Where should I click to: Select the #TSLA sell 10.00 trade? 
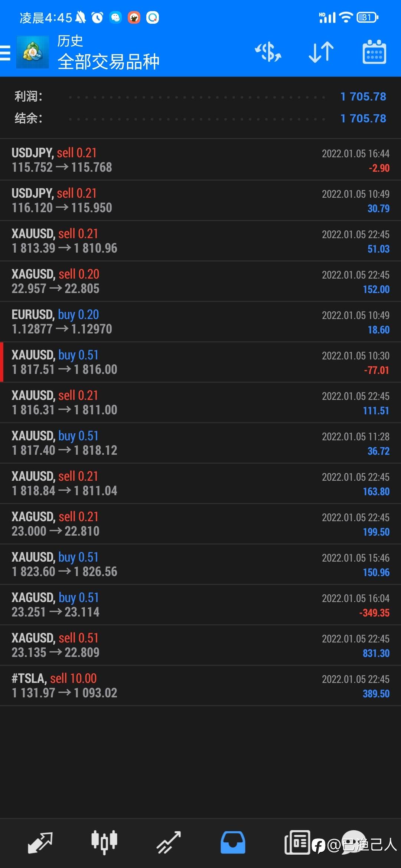(200, 685)
